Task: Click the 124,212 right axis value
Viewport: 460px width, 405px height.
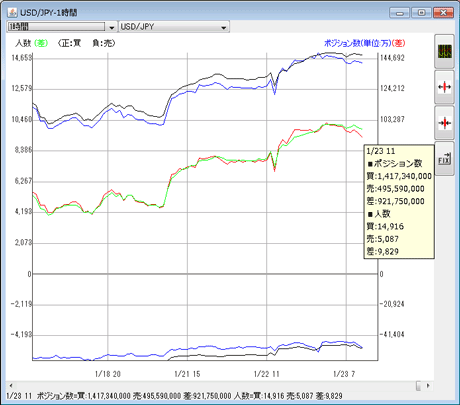Action: [392, 88]
